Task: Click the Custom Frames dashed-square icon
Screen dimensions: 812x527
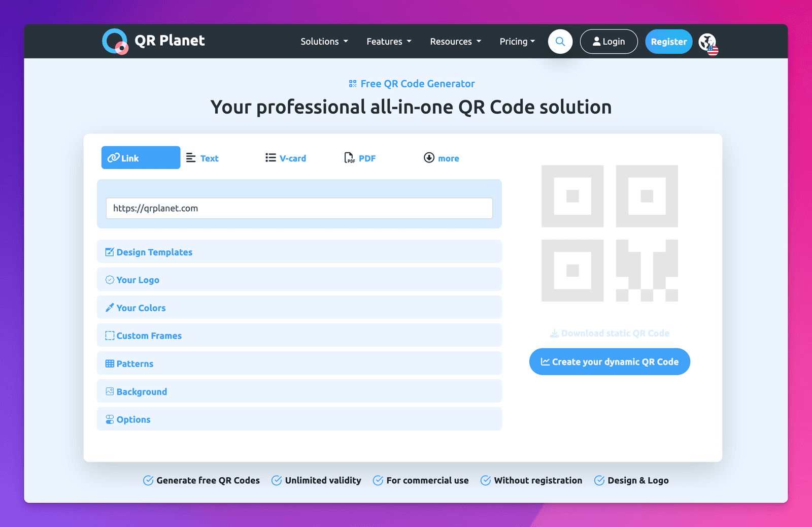Action: pos(110,336)
